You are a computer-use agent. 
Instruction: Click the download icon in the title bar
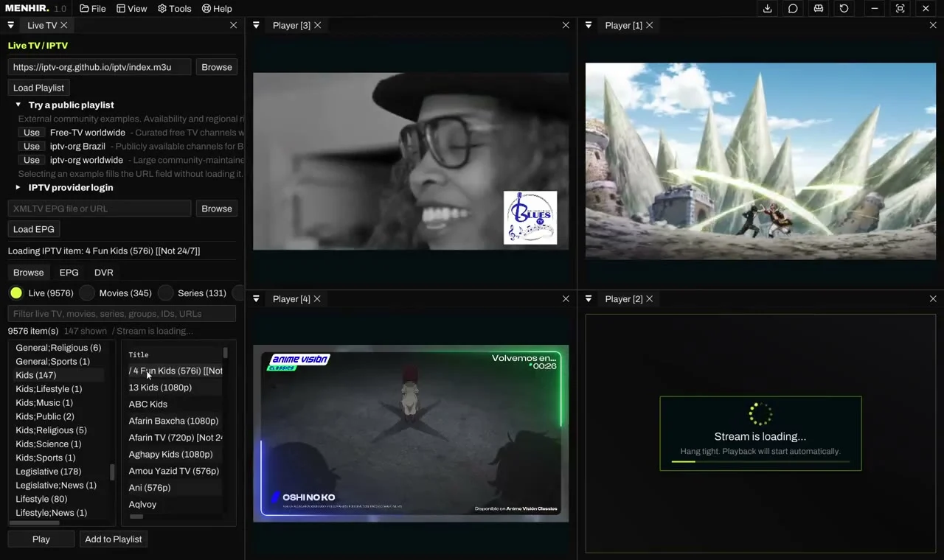pos(767,9)
